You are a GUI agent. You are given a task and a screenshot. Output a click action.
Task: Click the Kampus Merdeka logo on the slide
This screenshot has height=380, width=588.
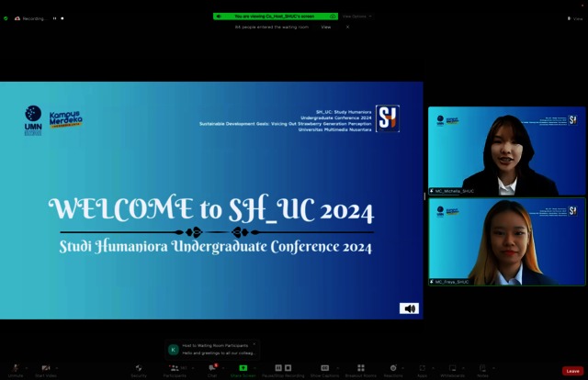(65, 119)
